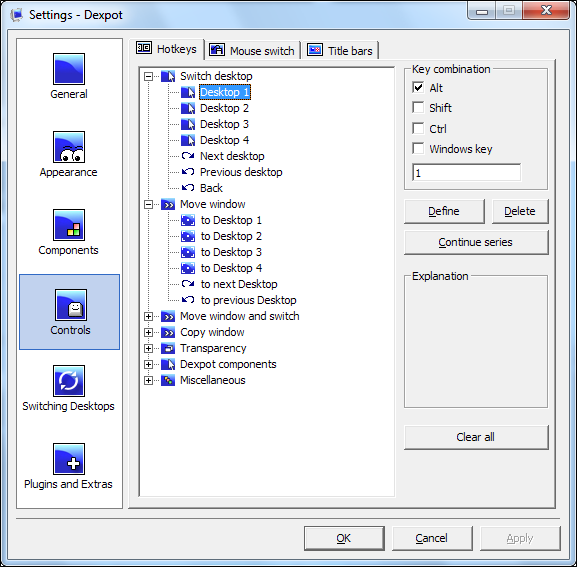The width and height of the screenshot is (577, 567).
Task: Open the Plugins and Extras icon
Action: click(69, 459)
